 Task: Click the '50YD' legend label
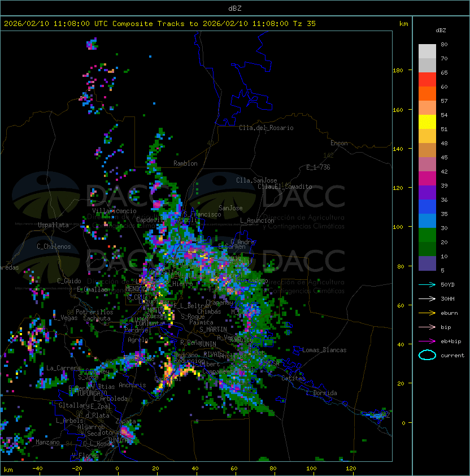(447, 285)
